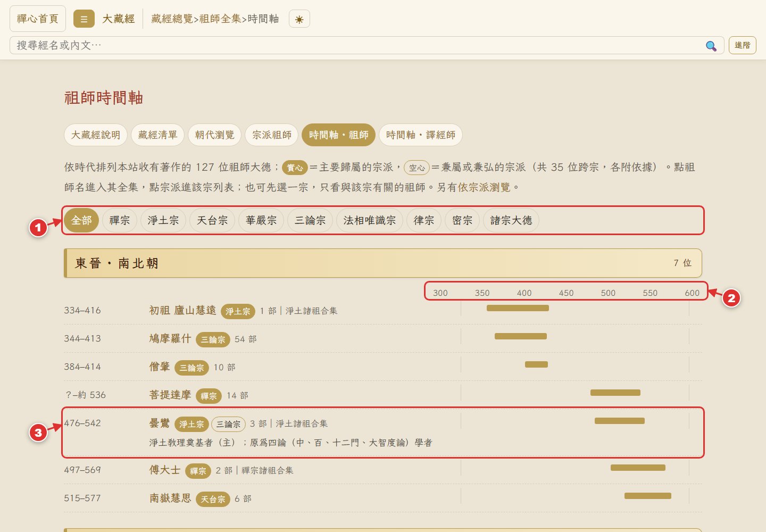Click 三論宗 badge beside 鳩摩羅什
This screenshot has width=766, height=532.
click(213, 339)
